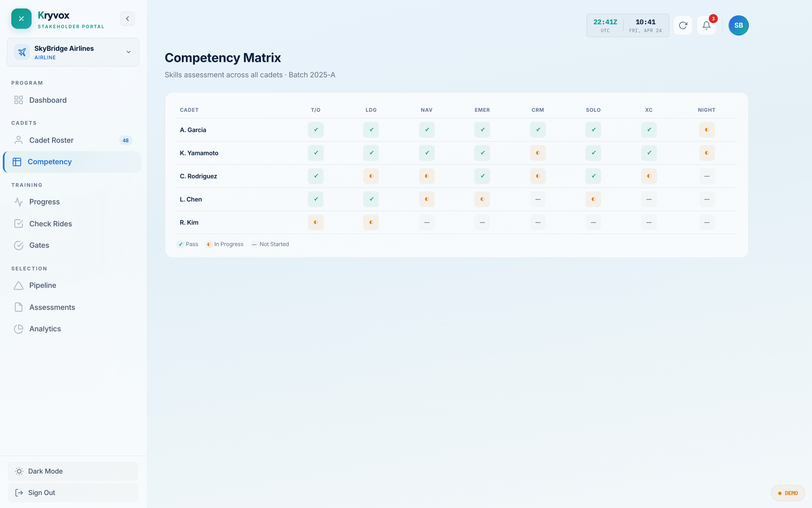
Task: Click the Not Started legend entry
Action: (x=270, y=244)
